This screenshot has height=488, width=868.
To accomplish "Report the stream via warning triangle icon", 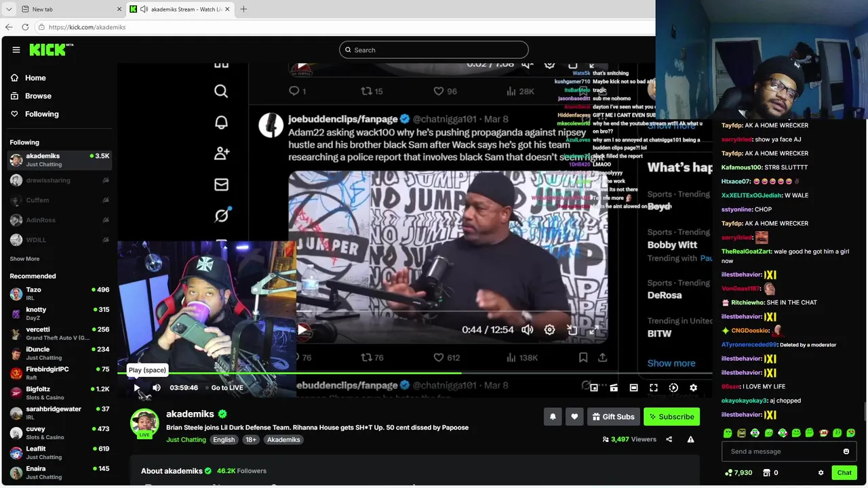I will [x=690, y=439].
